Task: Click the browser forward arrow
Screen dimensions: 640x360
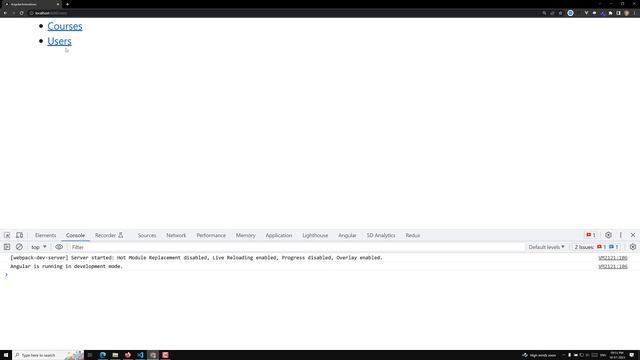Action: tap(13, 13)
